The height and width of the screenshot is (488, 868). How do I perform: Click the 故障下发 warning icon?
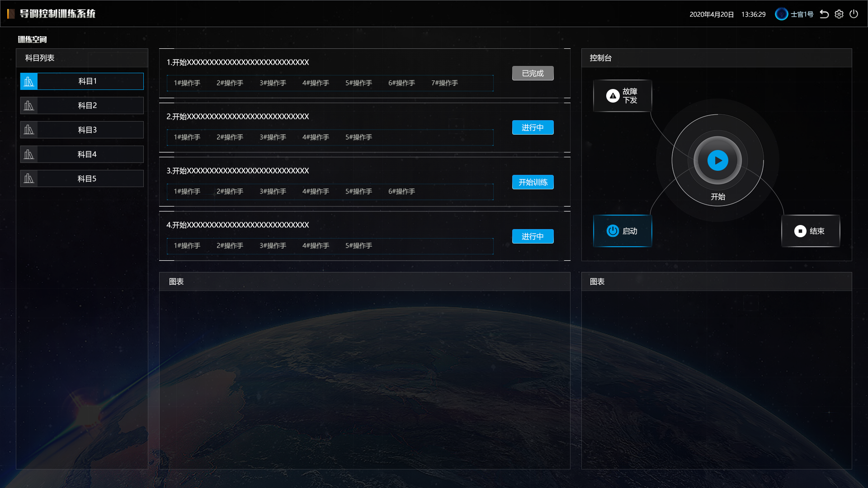(x=613, y=96)
